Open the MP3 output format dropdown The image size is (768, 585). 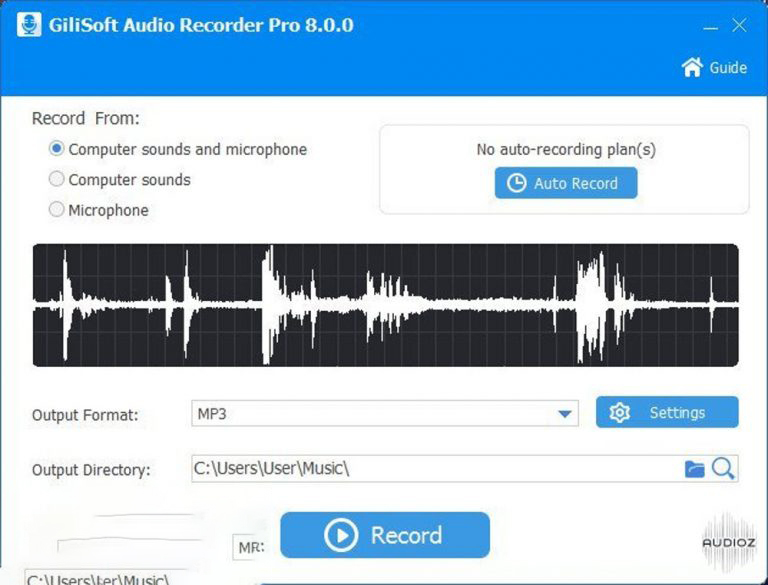click(x=384, y=414)
